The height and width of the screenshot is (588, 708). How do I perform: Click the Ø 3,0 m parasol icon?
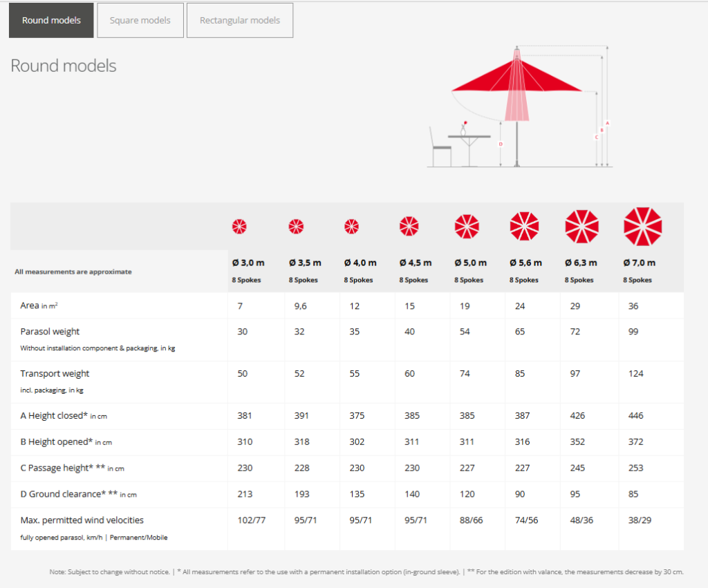coord(239,226)
